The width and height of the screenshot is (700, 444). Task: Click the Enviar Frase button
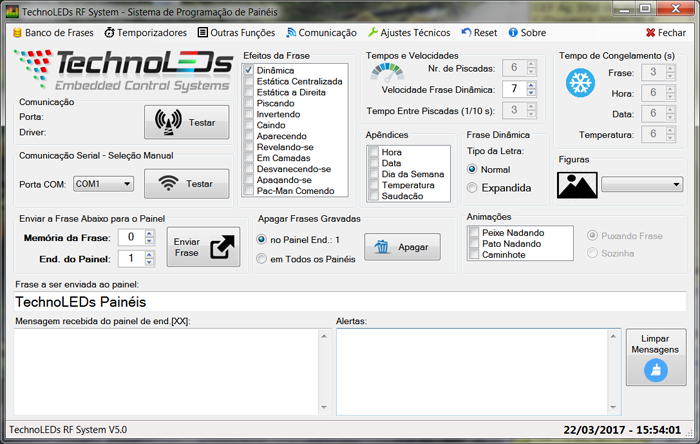click(x=204, y=247)
